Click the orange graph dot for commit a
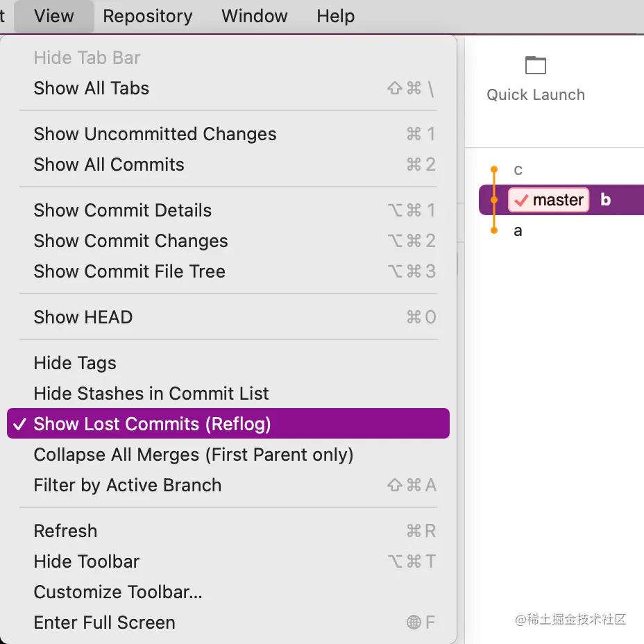This screenshot has height=644, width=644. [x=494, y=230]
